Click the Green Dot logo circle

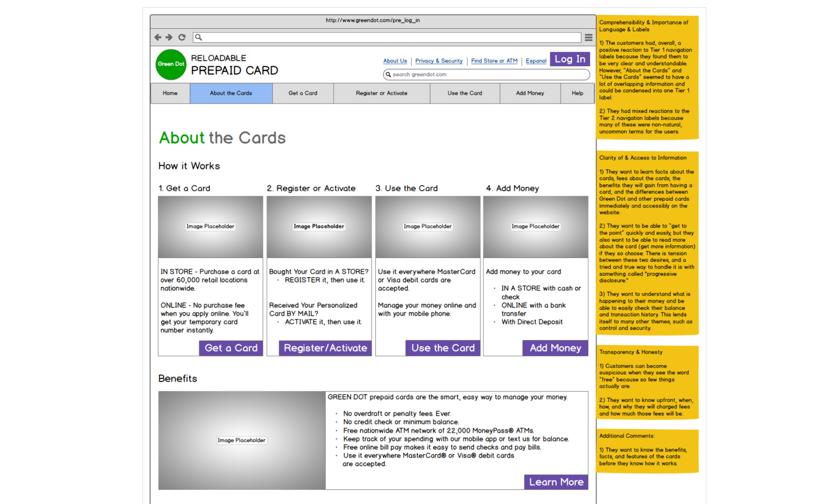pyautogui.click(x=171, y=64)
